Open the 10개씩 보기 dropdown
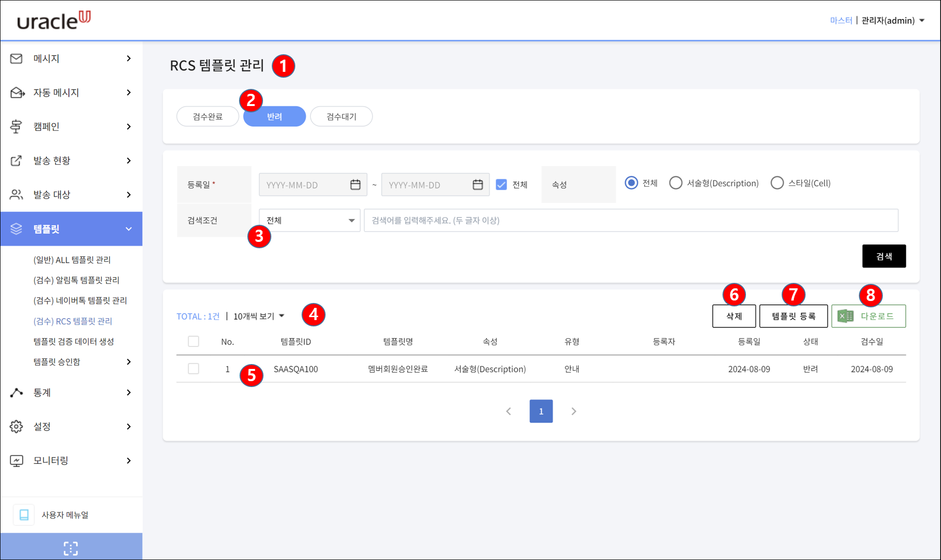Image resolution: width=941 pixels, height=560 pixels. click(259, 316)
